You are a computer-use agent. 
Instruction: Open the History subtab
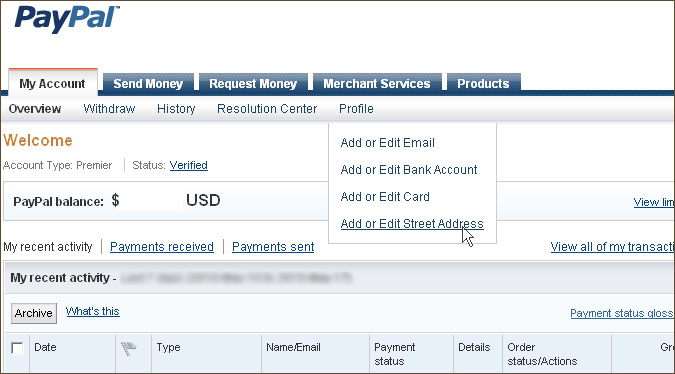[x=176, y=109]
